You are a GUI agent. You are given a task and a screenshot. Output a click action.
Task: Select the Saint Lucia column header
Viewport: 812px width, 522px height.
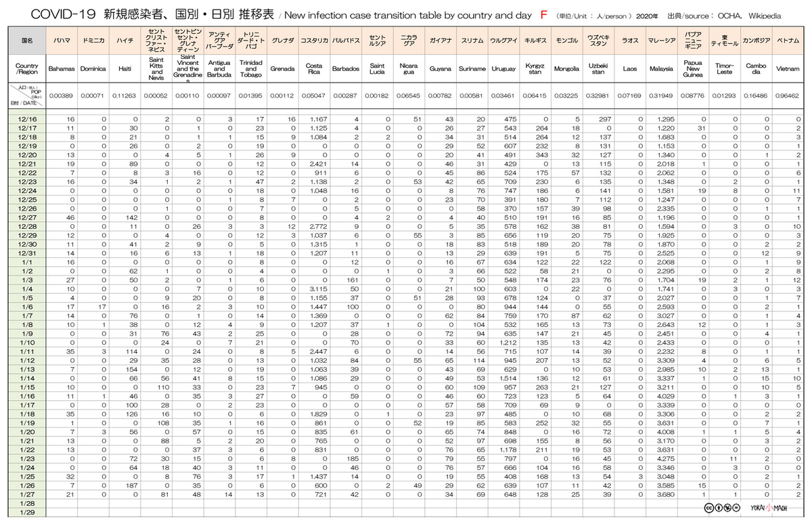pyautogui.click(x=378, y=69)
